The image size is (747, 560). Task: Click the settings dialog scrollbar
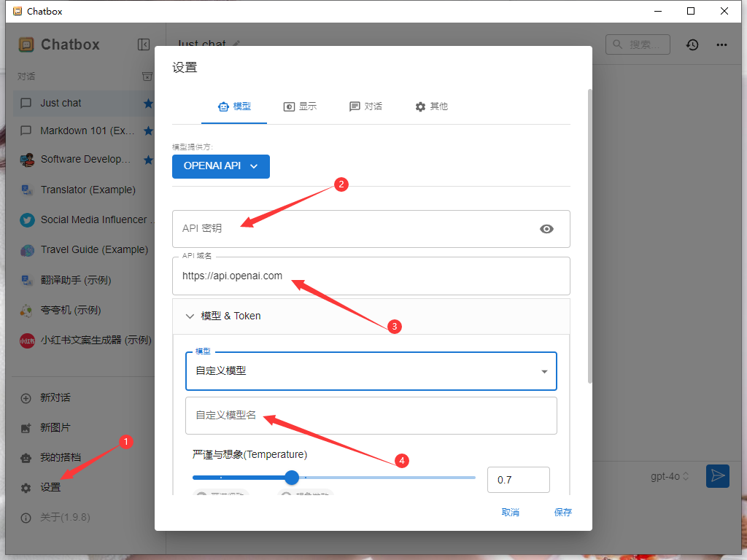(x=589, y=236)
